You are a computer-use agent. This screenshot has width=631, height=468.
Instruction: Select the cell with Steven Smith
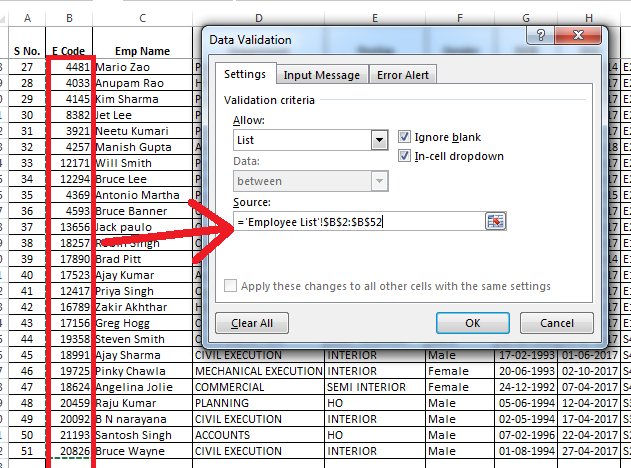pyautogui.click(x=142, y=339)
